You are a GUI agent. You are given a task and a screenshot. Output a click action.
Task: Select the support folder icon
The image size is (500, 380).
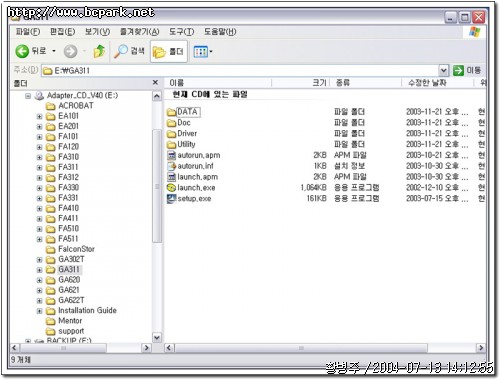50,331
